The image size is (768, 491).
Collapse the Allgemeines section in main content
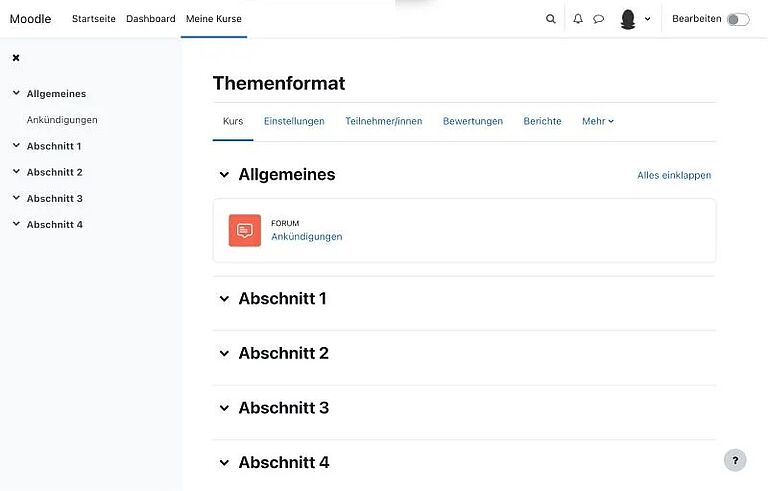[224, 175]
